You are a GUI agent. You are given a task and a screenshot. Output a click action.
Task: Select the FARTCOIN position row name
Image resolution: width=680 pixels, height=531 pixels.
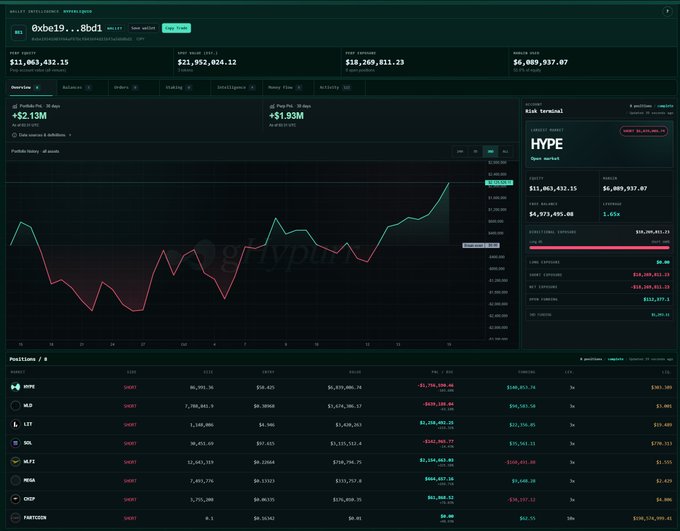coord(35,517)
